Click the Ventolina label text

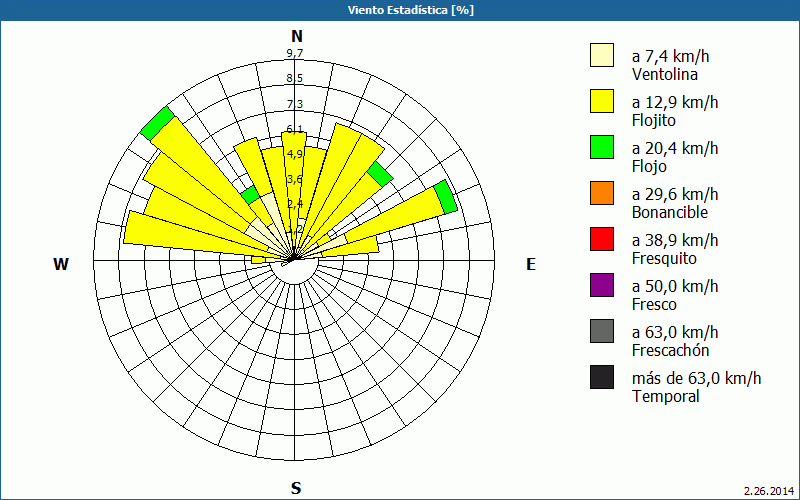pos(665,74)
